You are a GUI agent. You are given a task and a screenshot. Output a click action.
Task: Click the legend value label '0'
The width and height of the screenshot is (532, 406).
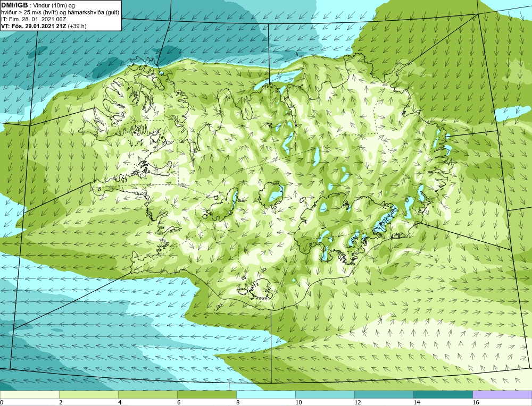click(2, 402)
